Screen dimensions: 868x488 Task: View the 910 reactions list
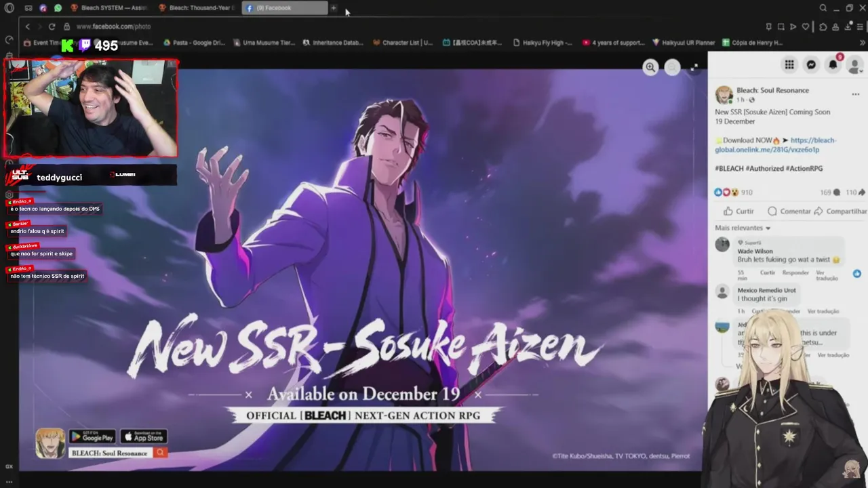click(x=734, y=192)
